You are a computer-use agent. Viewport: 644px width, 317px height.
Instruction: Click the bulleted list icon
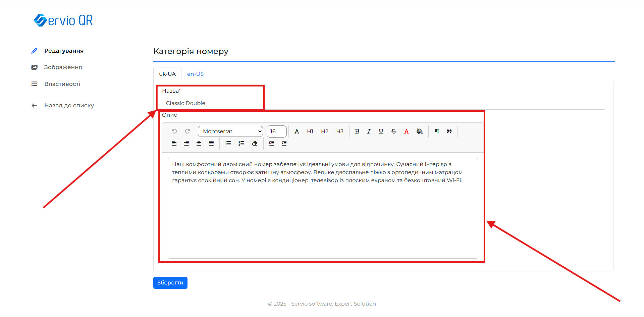pyautogui.click(x=228, y=143)
